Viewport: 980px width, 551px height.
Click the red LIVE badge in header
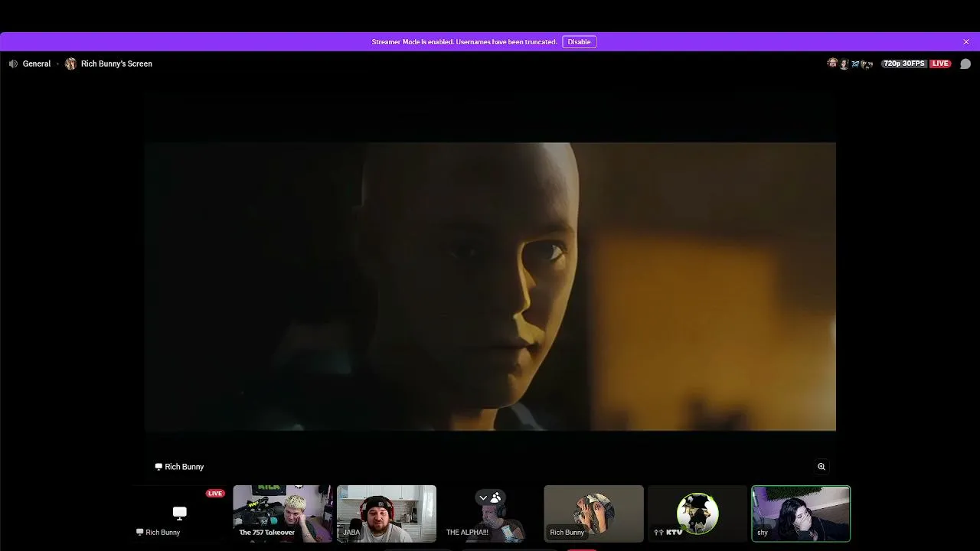[940, 64]
